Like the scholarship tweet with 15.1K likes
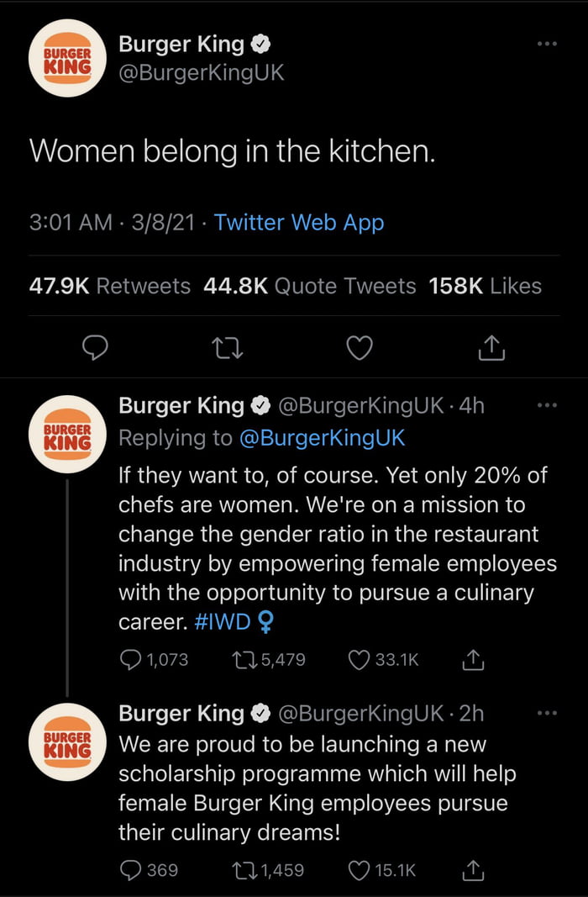Image resolution: width=588 pixels, height=897 pixels. (x=360, y=870)
